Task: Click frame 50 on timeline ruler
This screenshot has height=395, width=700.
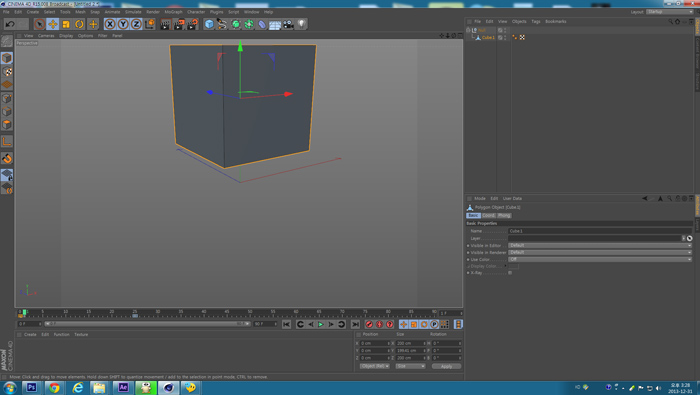Action: [250, 312]
